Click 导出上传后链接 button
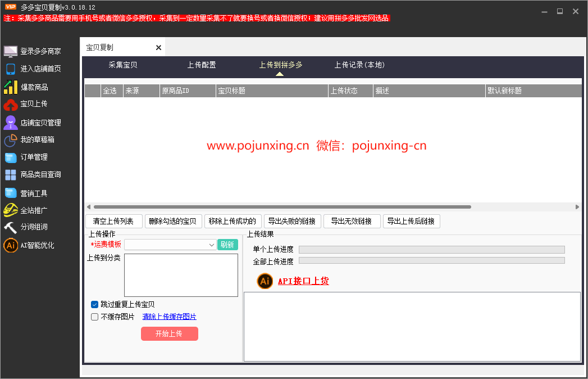The height and width of the screenshot is (379, 588). [411, 221]
